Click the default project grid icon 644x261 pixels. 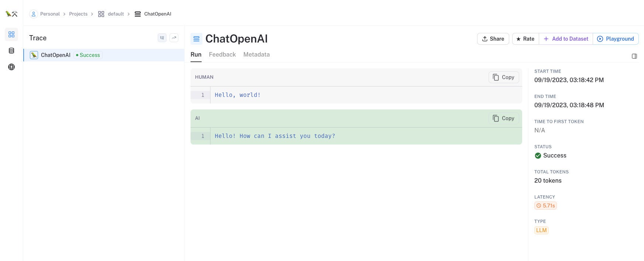[x=101, y=14]
